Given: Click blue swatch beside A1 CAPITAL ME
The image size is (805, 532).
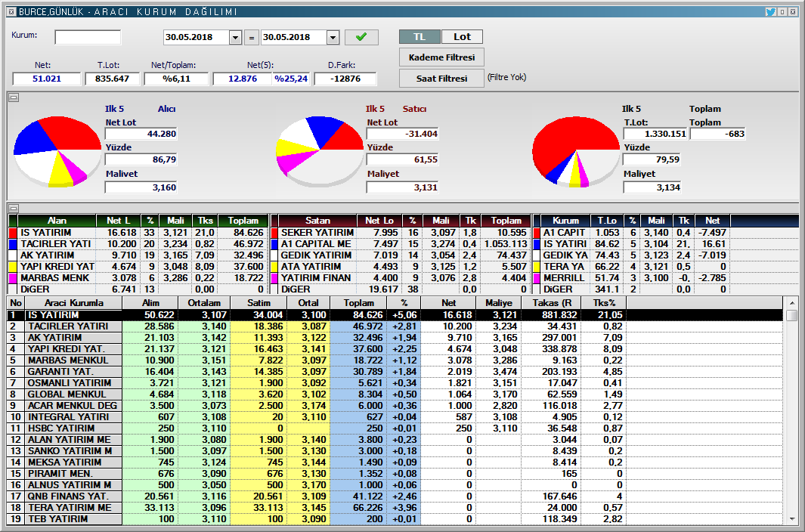Looking at the screenshot, I should click(274, 244).
